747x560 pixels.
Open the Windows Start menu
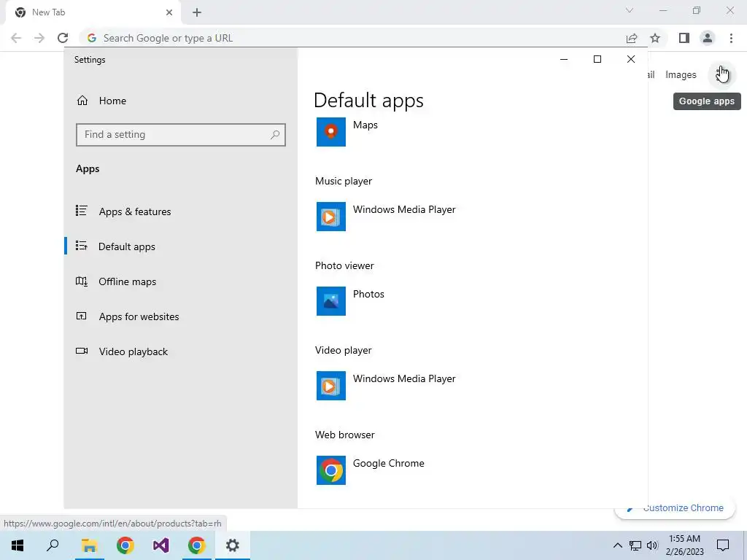(18, 545)
